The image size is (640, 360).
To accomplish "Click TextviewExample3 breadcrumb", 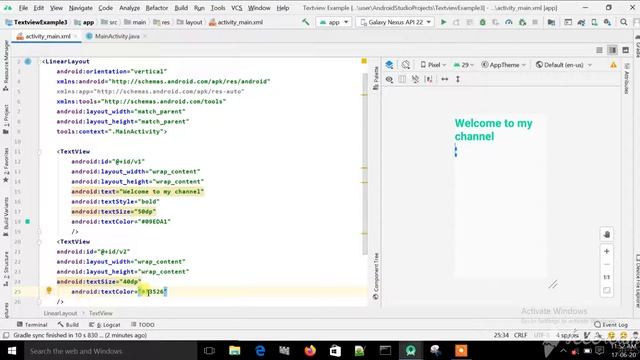I will tap(36, 22).
